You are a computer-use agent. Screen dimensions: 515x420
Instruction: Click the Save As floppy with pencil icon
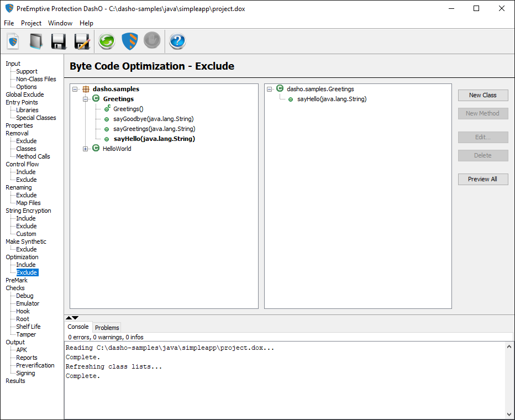(x=82, y=41)
